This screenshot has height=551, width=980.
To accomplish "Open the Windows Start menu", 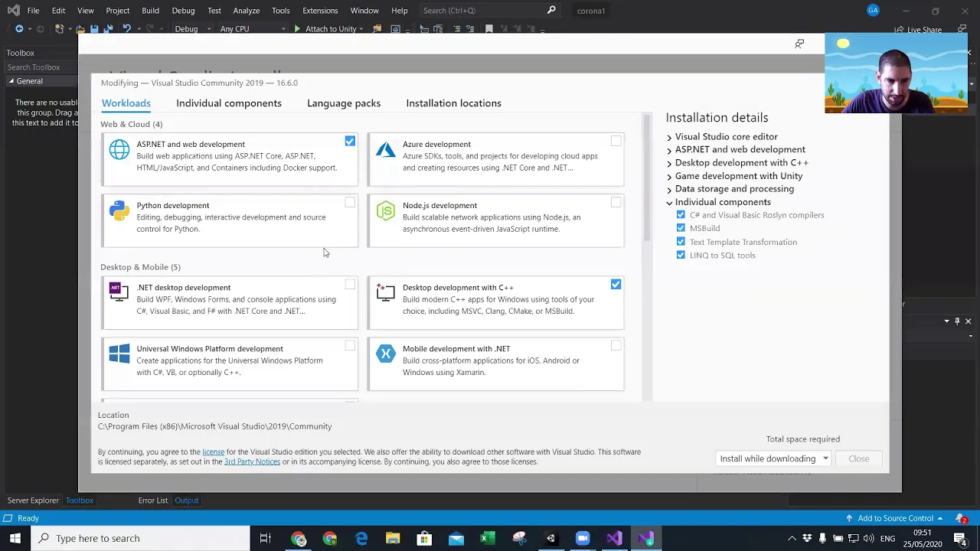I will (x=15, y=538).
